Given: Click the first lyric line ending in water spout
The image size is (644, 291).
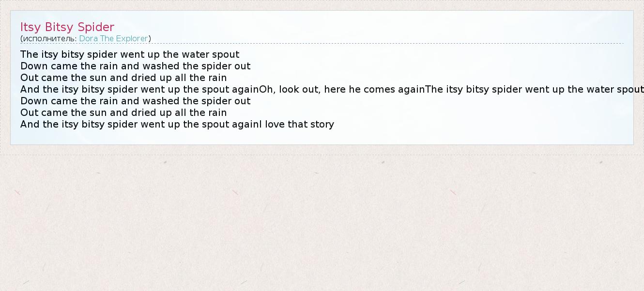Looking at the screenshot, I should click(x=130, y=54).
